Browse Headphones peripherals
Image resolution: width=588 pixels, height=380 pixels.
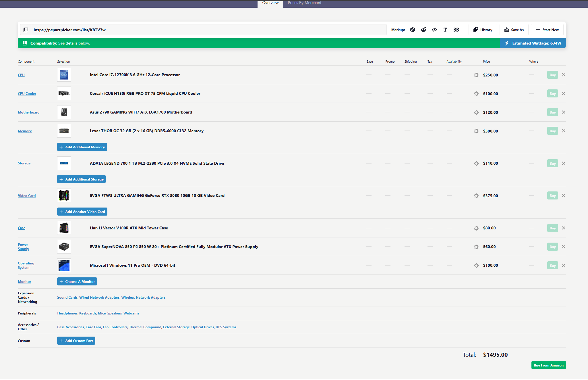coord(67,313)
